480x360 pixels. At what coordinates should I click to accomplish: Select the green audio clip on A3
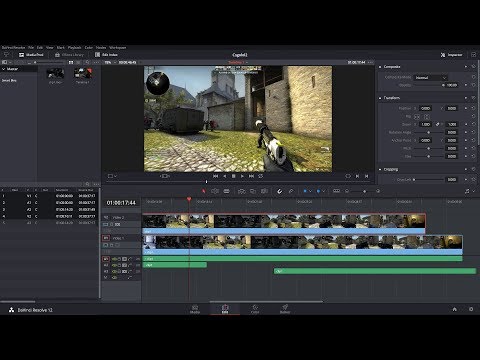pos(375,271)
